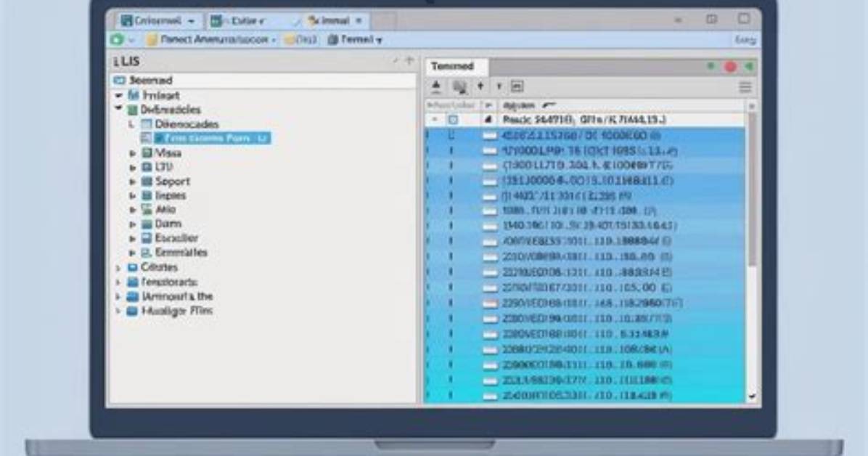Click the eject-style icon in the right panel toolbar
868x456 pixels.
[x=436, y=86]
